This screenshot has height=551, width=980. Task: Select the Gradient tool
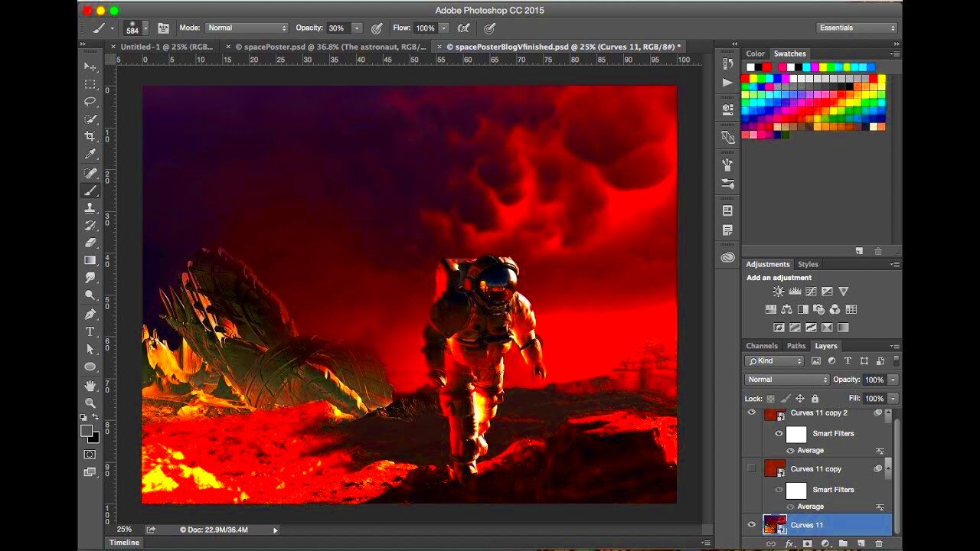click(x=90, y=260)
